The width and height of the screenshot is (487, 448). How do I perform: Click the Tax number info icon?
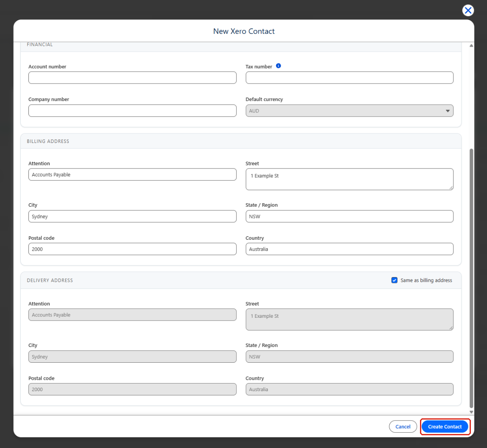pyautogui.click(x=278, y=66)
